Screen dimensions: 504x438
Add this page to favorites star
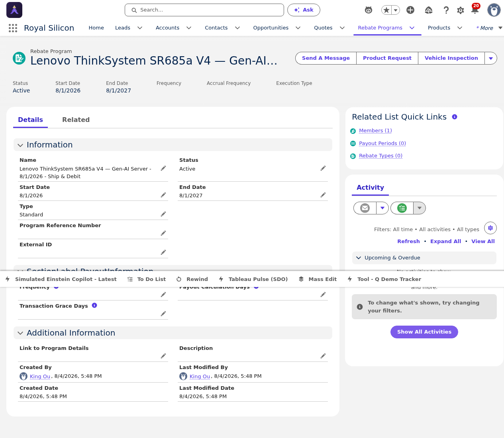click(x=386, y=10)
